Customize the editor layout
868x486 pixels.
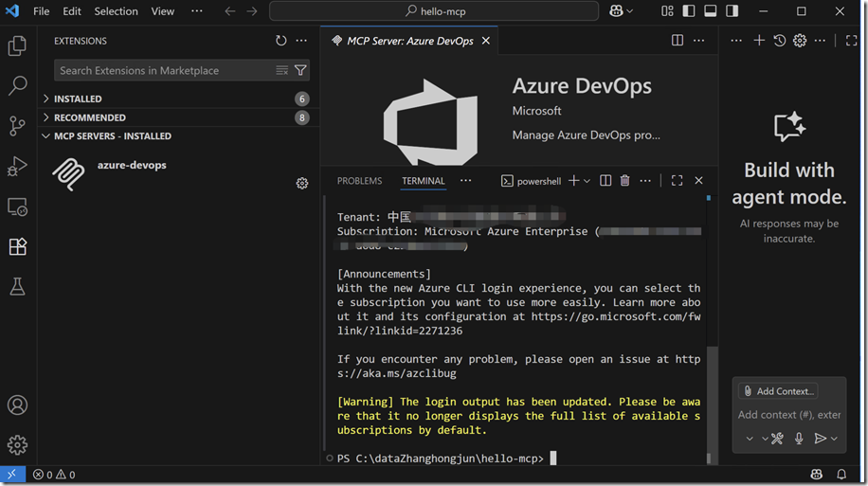[x=667, y=11]
